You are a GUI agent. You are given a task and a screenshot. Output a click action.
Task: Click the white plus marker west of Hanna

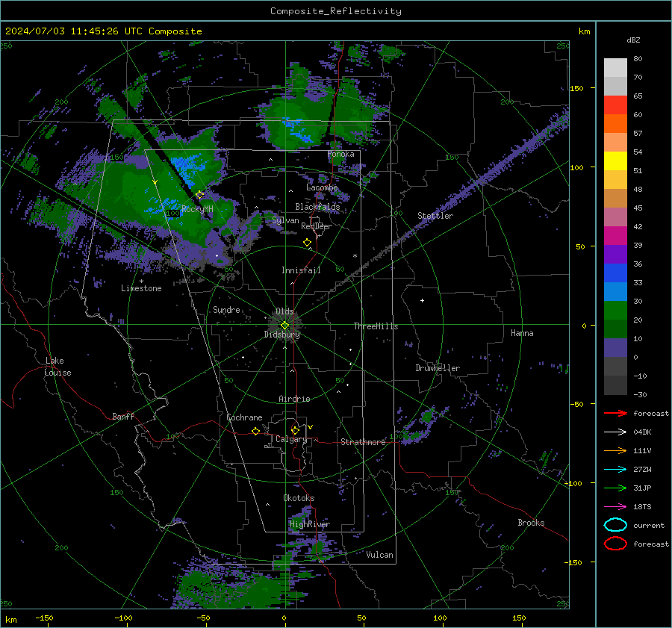[x=422, y=300]
